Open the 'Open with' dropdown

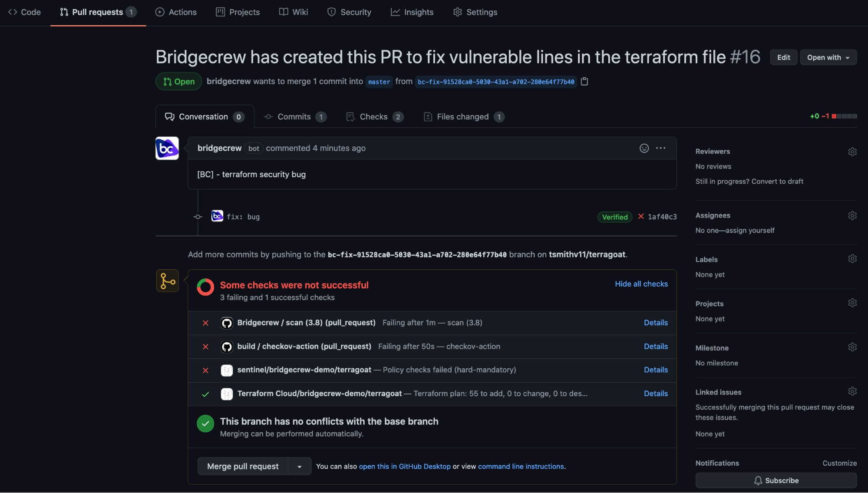828,57
